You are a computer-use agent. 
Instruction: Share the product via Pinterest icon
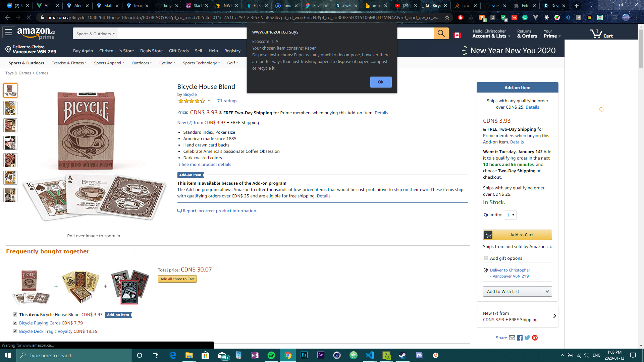click(x=535, y=338)
